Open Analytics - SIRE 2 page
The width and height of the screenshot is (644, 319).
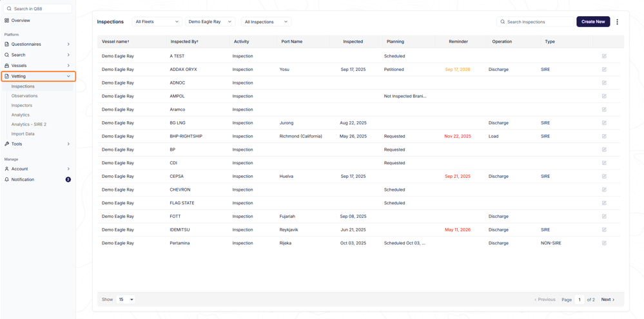click(x=29, y=124)
